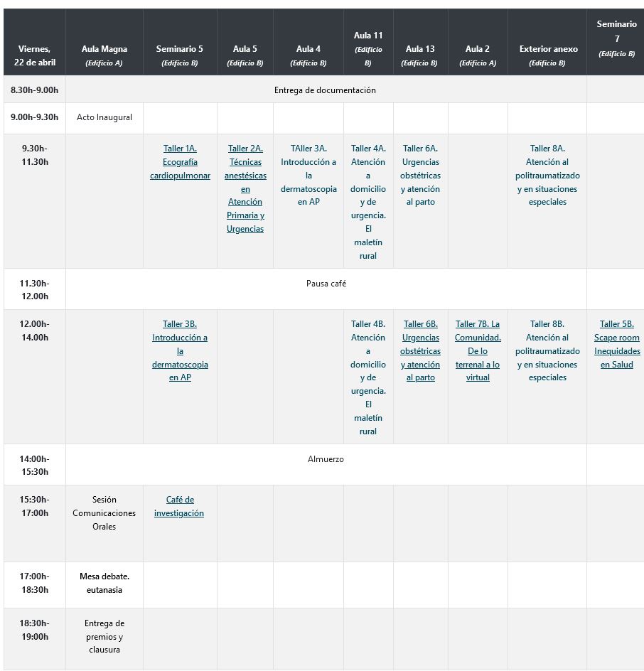
Task: Click Entrega de premios y clausura cell
Action: click(104, 637)
